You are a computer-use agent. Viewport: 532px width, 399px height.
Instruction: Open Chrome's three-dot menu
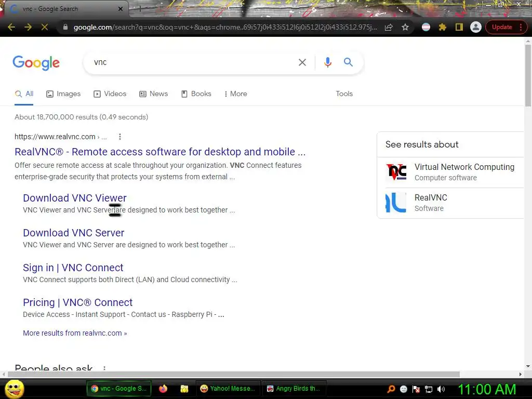point(521,27)
